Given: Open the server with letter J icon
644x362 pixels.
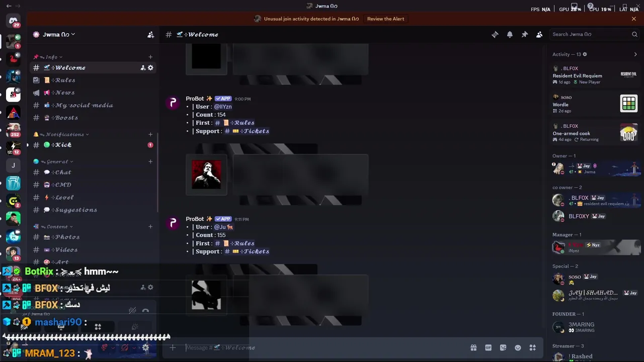Looking at the screenshot, I should 13,165.
